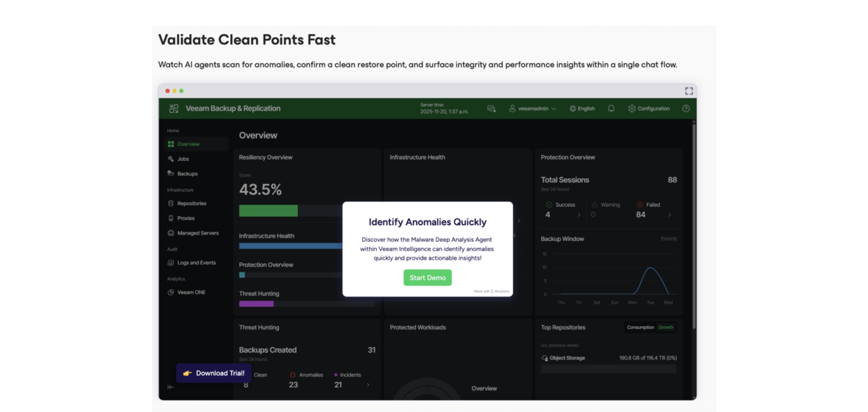Click the green resiliency score progress bar
Viewport: 868px width, 412px height.
[x=268, y=211]
